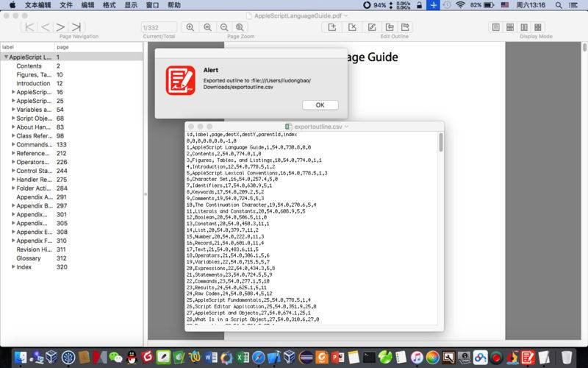Click the previous page arrow
Viewport: 588px width, 368px height.
point(46,27)
